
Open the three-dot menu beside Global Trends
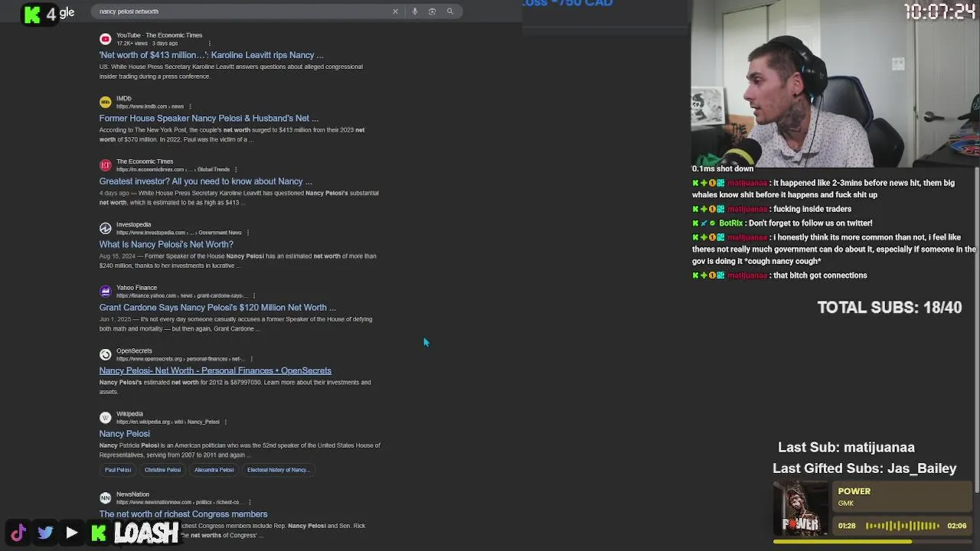coord(236,170)
